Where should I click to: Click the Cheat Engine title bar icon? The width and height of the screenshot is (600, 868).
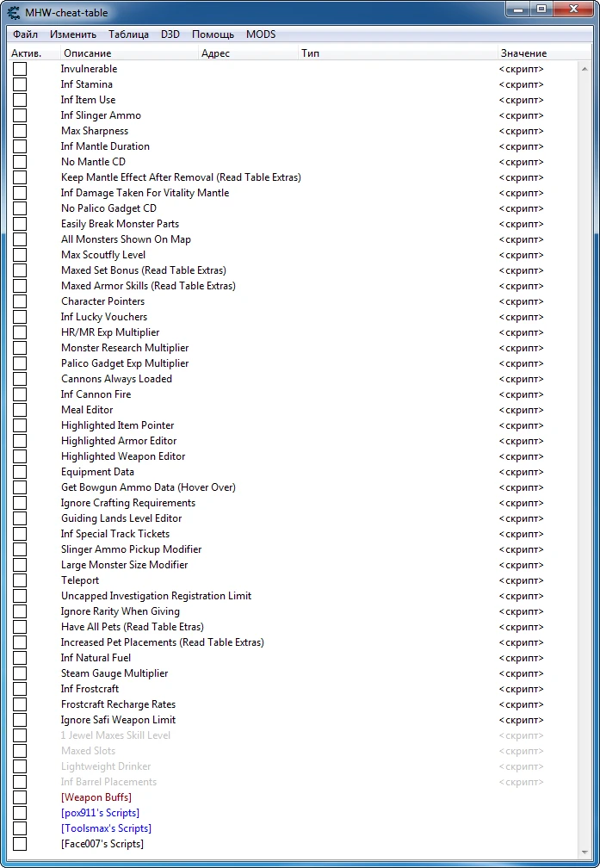coord(14,12)
